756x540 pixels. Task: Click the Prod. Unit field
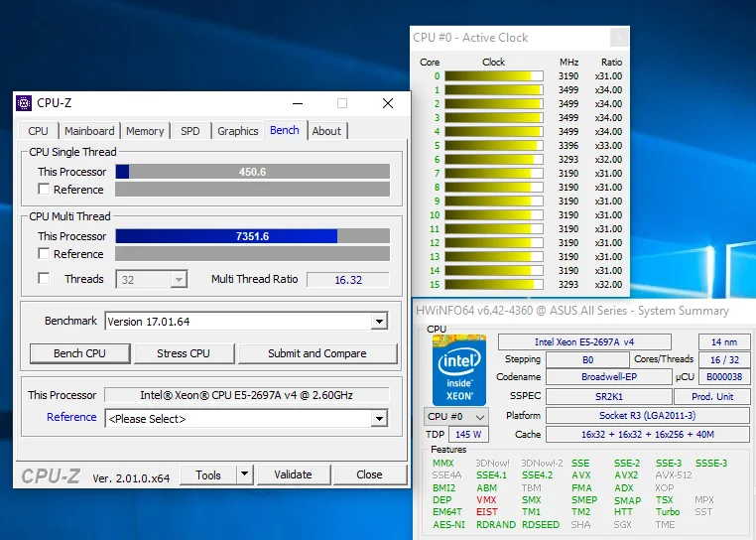click(712, 397)
